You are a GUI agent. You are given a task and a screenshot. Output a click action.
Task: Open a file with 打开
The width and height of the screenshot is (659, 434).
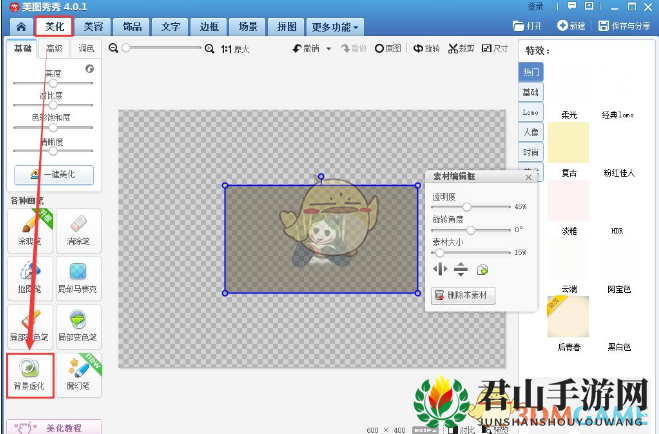tap(528, 26)
